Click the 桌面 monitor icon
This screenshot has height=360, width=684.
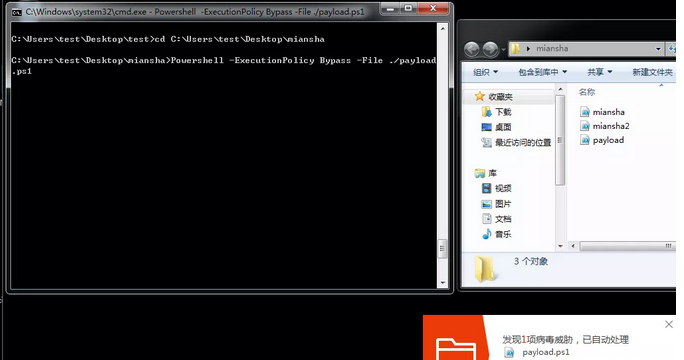[x=487, y=127]
